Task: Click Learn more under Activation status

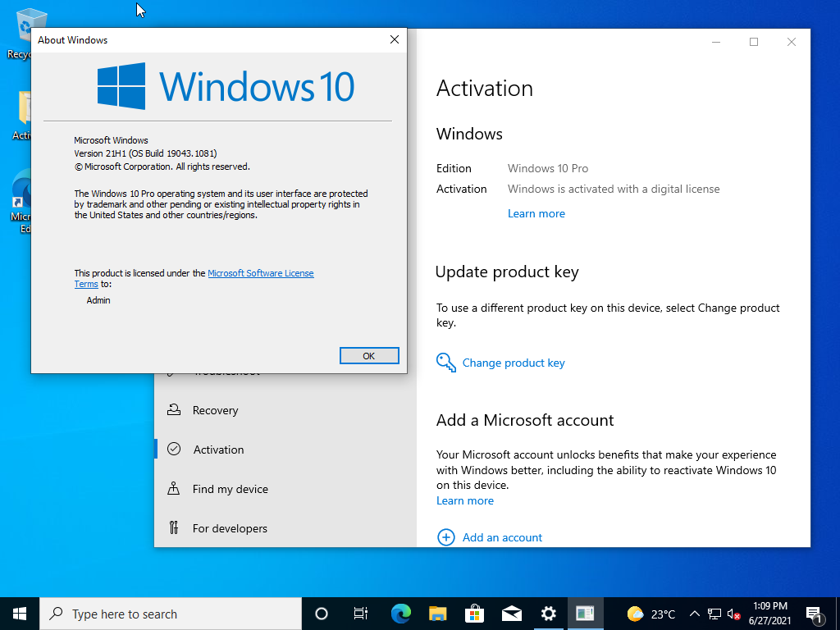Action: click(x=536, y=213)
